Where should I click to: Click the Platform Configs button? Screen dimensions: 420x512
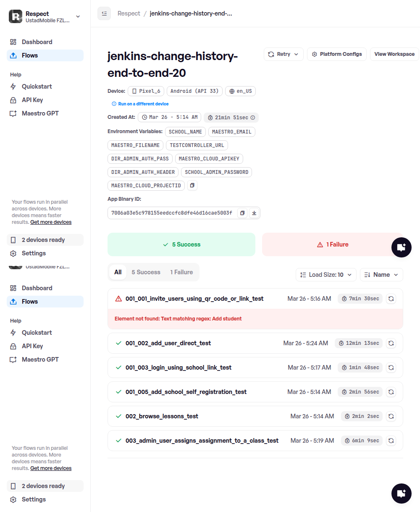coord(337,54)
